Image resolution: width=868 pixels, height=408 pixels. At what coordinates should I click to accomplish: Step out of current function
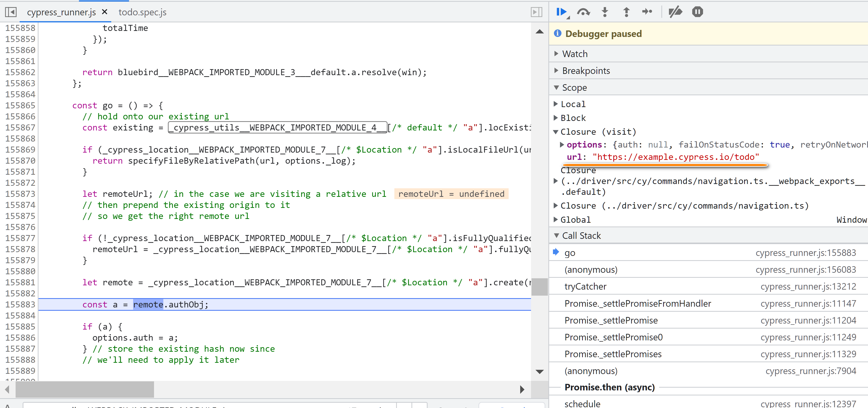pos(626,12)
